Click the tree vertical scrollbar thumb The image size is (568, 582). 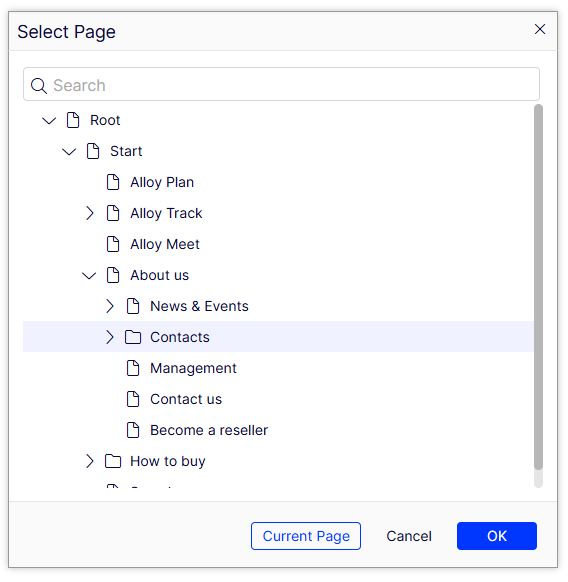click(x=538, y=287)
